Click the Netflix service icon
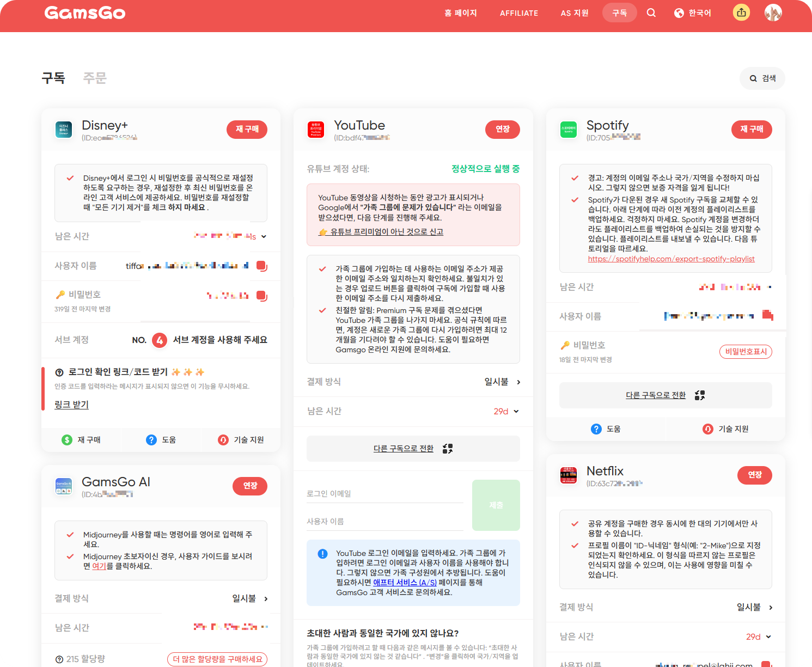This screenshot has height=667, width=812. [x=569, y=475]
